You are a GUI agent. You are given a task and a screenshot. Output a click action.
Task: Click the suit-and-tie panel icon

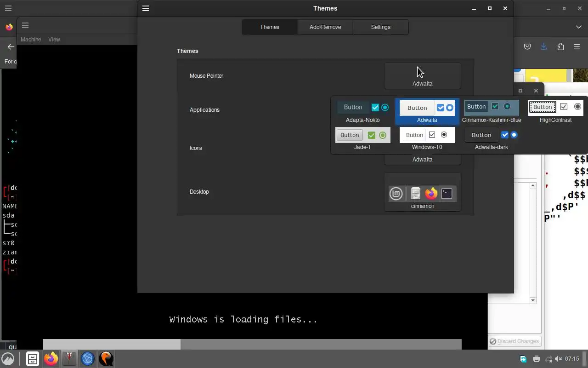[x=69, y=359]
